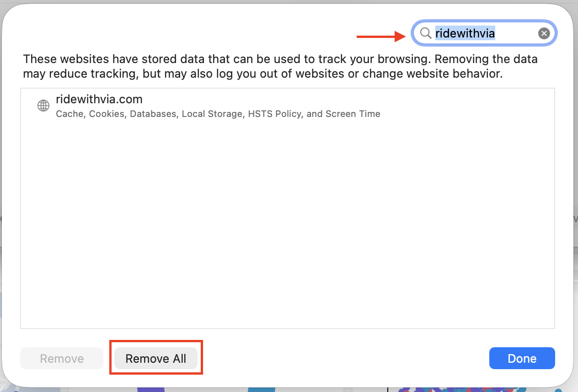578x392 pixels.
Task: Click inside the ridewithvia search field
Action: 484,33
